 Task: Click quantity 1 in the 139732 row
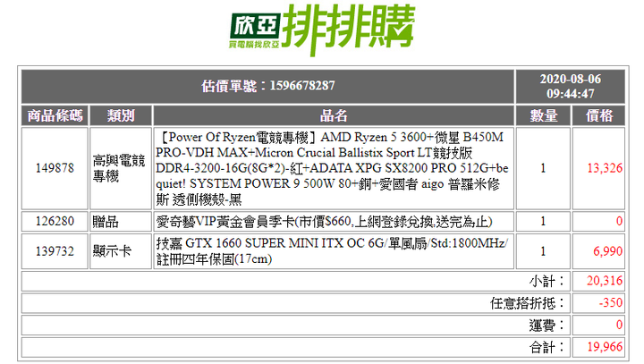(x=543, y=251)
